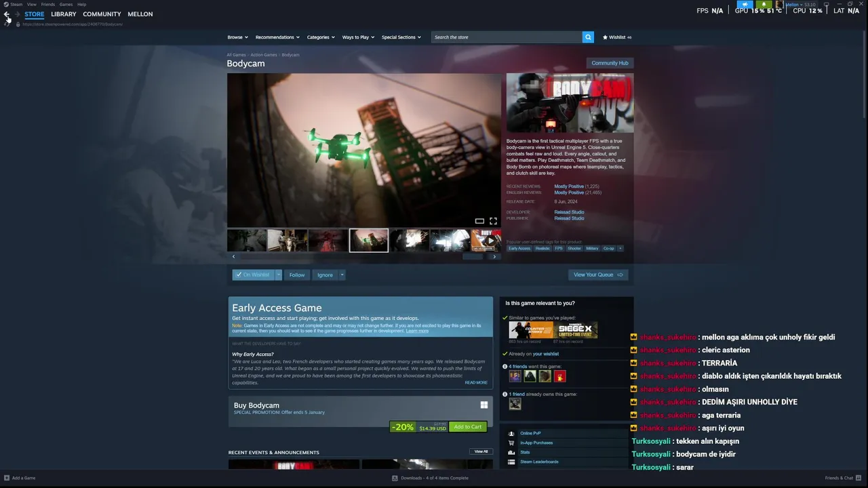Switch to the LIBRARY tab
The width and height of the screenshot is (868, 488).
64,14
